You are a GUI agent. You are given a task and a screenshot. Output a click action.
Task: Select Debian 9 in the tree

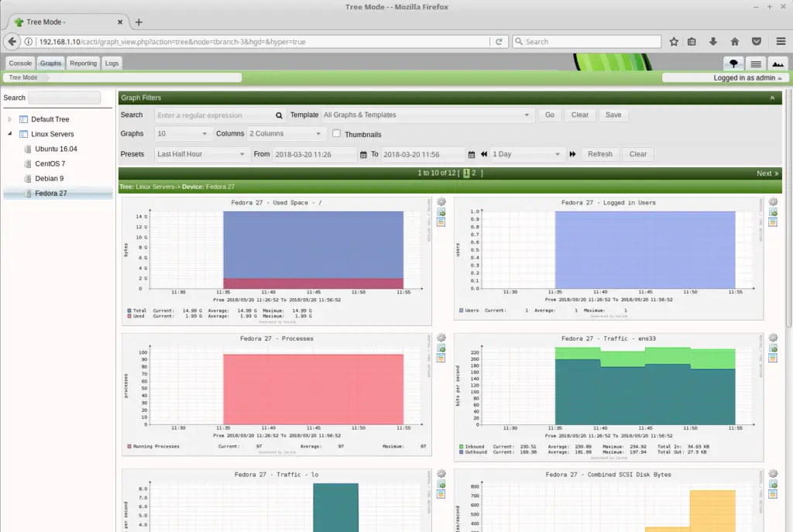click(50, 179)
